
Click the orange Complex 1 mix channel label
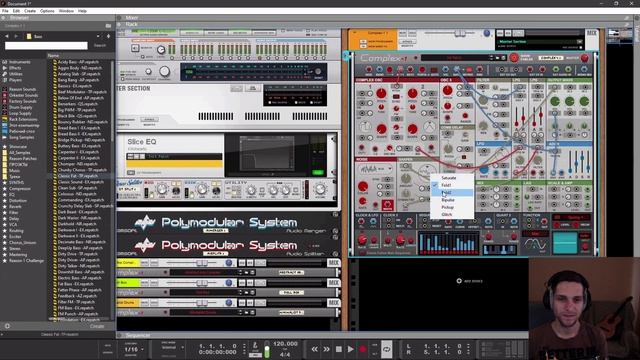[373, 39]
